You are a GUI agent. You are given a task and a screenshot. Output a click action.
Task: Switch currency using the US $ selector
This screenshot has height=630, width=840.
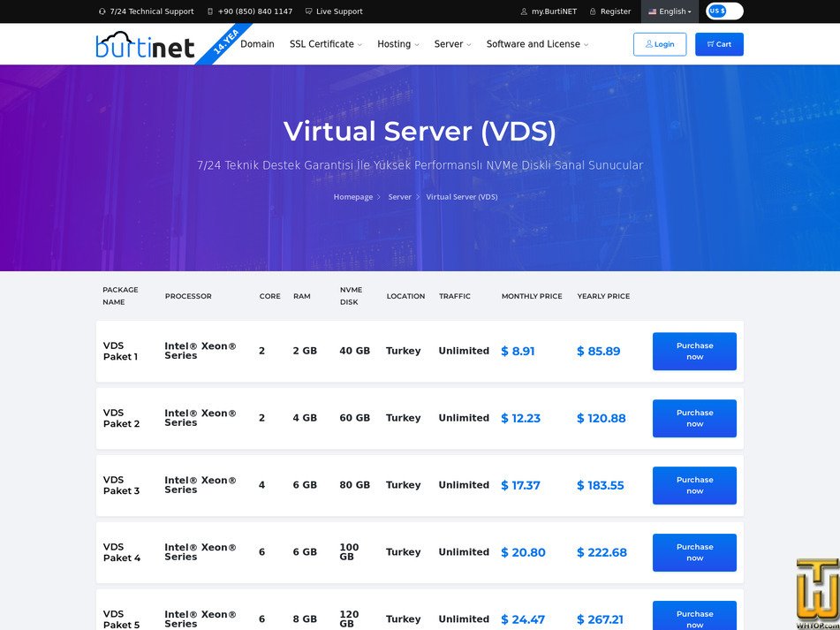tap(717, 11)
